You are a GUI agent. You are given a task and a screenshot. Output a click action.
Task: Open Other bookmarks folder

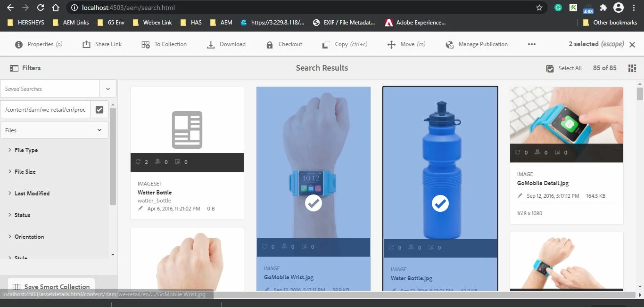(x=610, y=22)
